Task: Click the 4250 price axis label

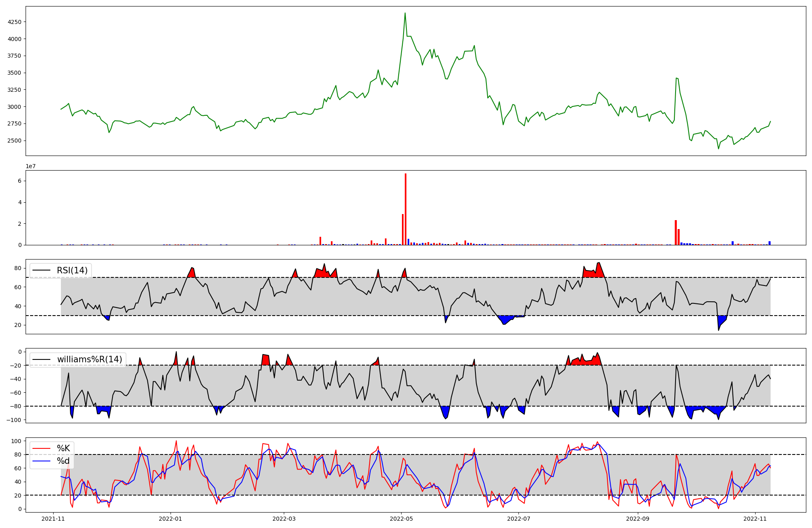Action: (x=15, y=22)
